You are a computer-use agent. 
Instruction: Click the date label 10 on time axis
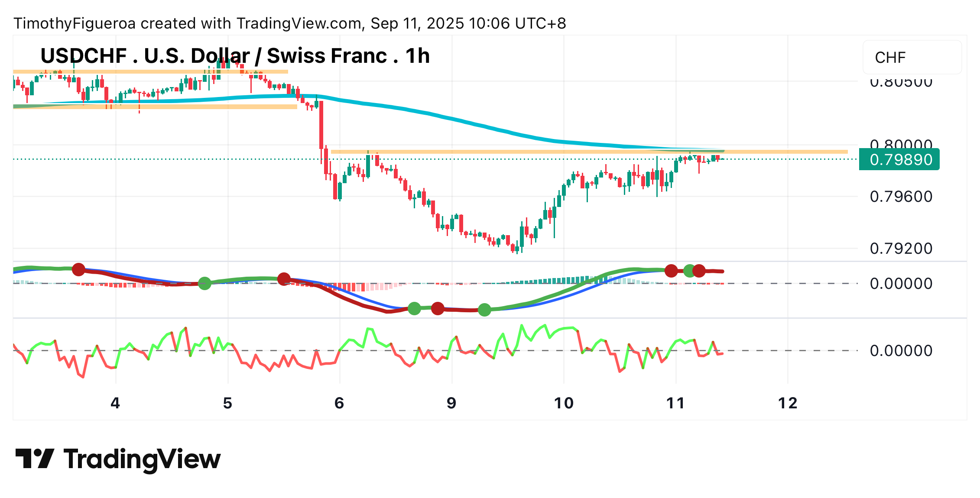564,403
